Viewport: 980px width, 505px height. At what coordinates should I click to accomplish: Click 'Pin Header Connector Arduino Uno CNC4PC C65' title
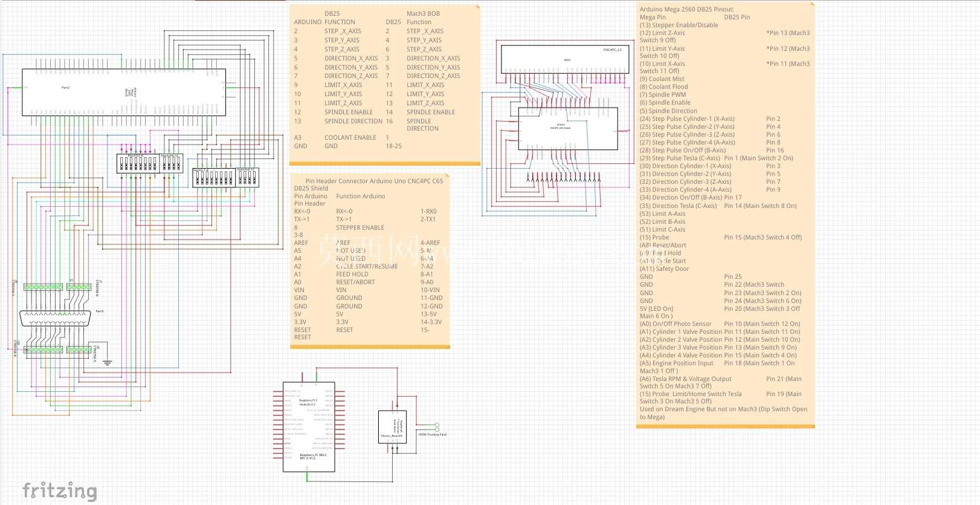[x=374, y=181]
